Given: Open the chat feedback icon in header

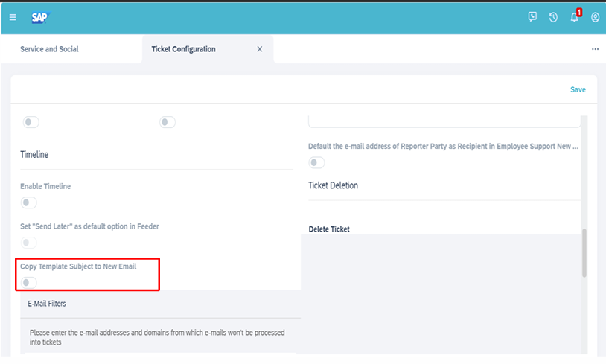Looking at the screenshot, I should tap(532, 17).
